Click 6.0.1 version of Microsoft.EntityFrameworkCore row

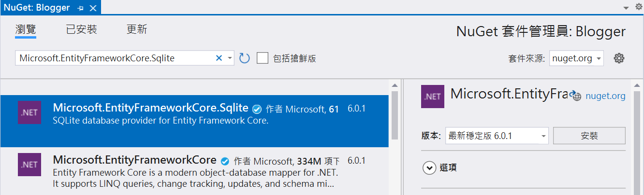pyautogui.click(x=357, y=161)
